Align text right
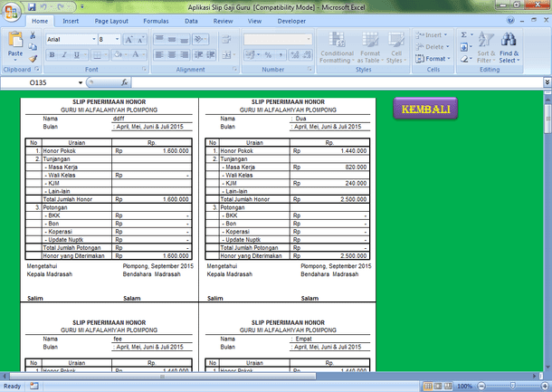The image size is (552, 392). (x=184, y=54)
